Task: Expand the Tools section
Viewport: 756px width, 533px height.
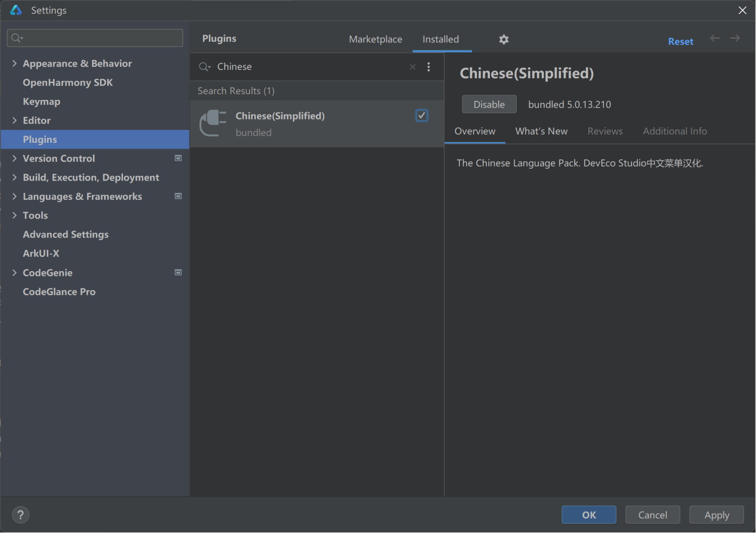Action: [x=14, y=215]
